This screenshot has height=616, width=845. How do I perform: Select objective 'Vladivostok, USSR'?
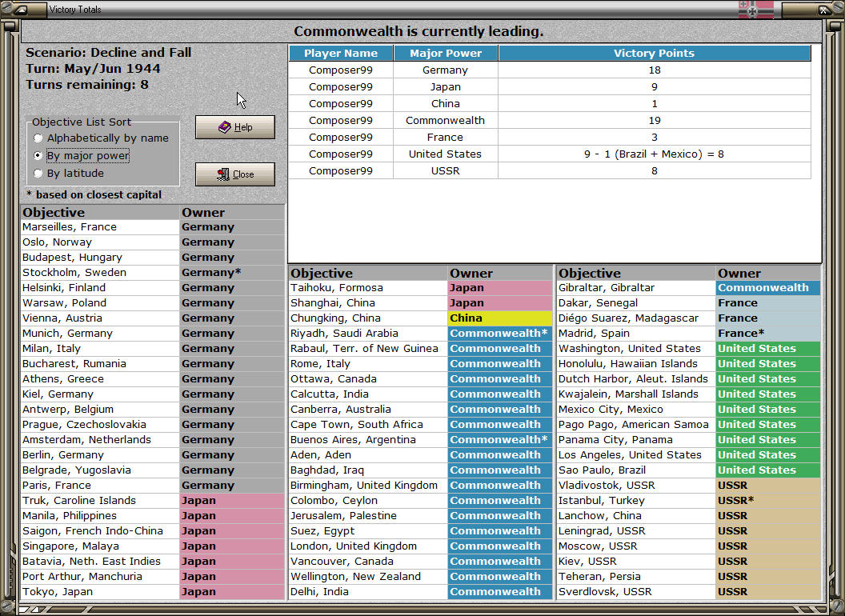pos(636,485)
